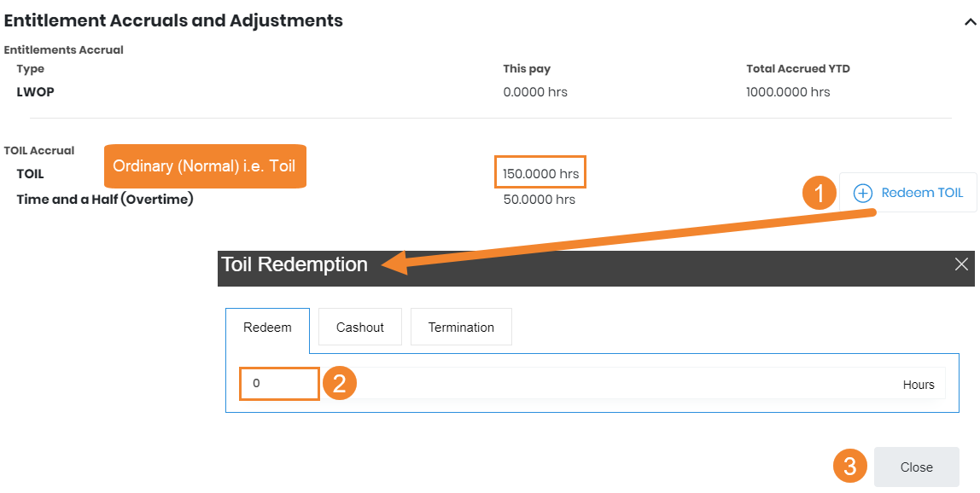Open the Cashout tab
The width and height of the screenshot is (980, 493).
[x=360, y=328]
